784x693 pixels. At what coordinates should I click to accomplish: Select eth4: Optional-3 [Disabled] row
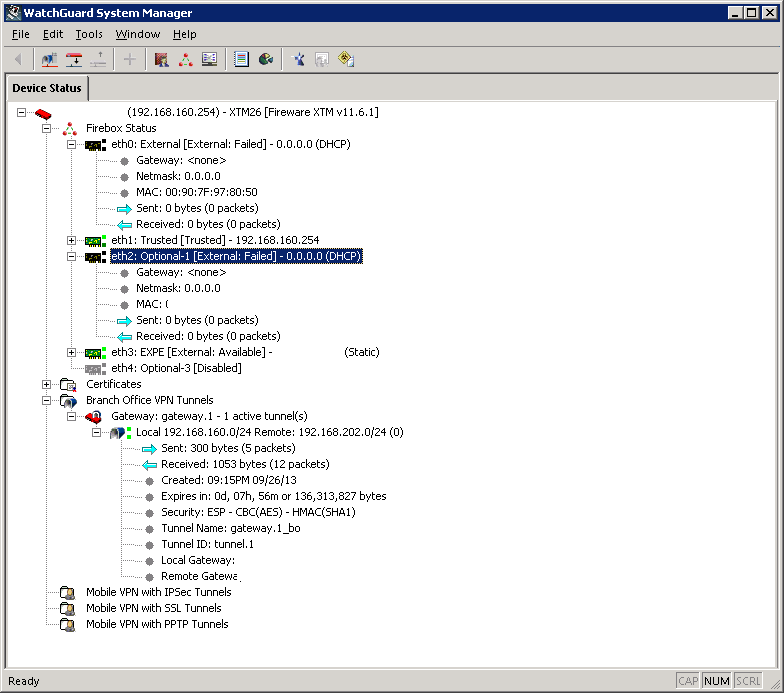click(176, 368)
